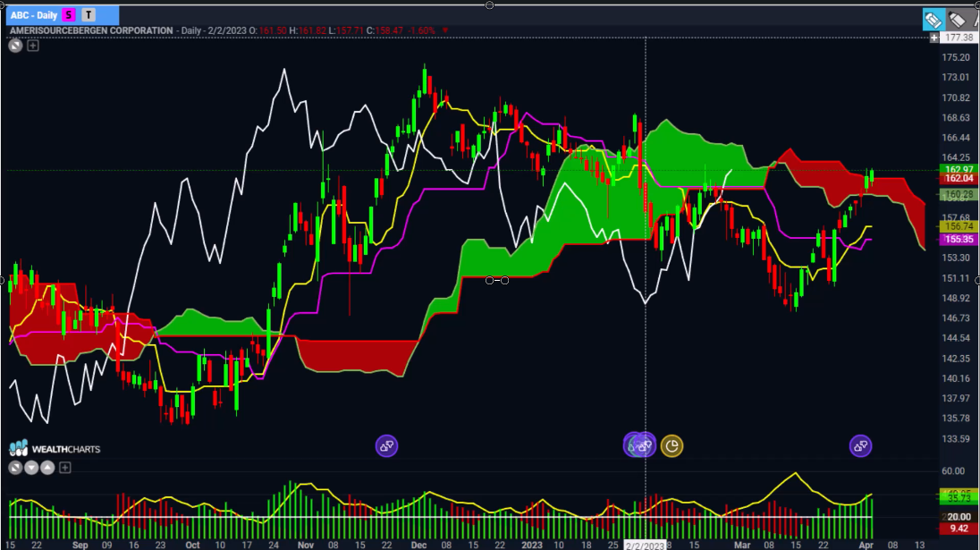The height and width of the screenshot is (550, 980).
Task: Maximize the price chart pane
Action: tap(15, 46)
